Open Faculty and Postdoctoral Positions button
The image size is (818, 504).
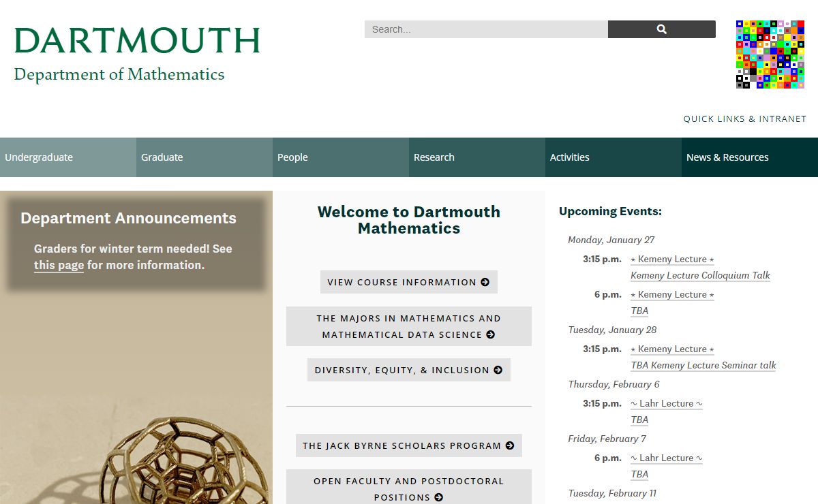click(x=409, y=488)
